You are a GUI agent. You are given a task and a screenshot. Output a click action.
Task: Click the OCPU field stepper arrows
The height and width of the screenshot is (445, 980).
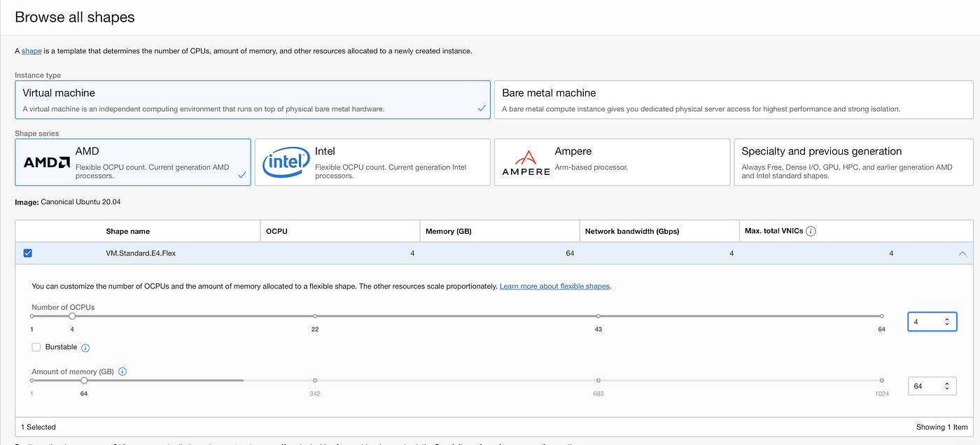(947, 322)
